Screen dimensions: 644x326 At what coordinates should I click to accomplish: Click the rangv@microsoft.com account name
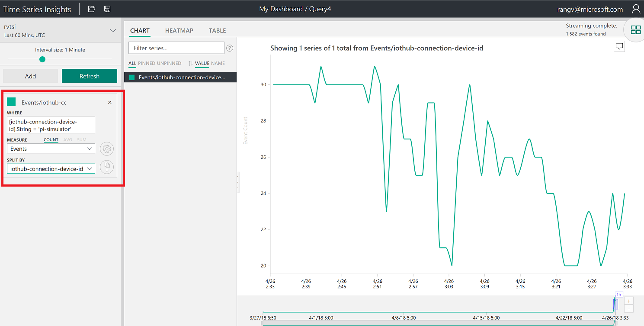tap(591, 9)
